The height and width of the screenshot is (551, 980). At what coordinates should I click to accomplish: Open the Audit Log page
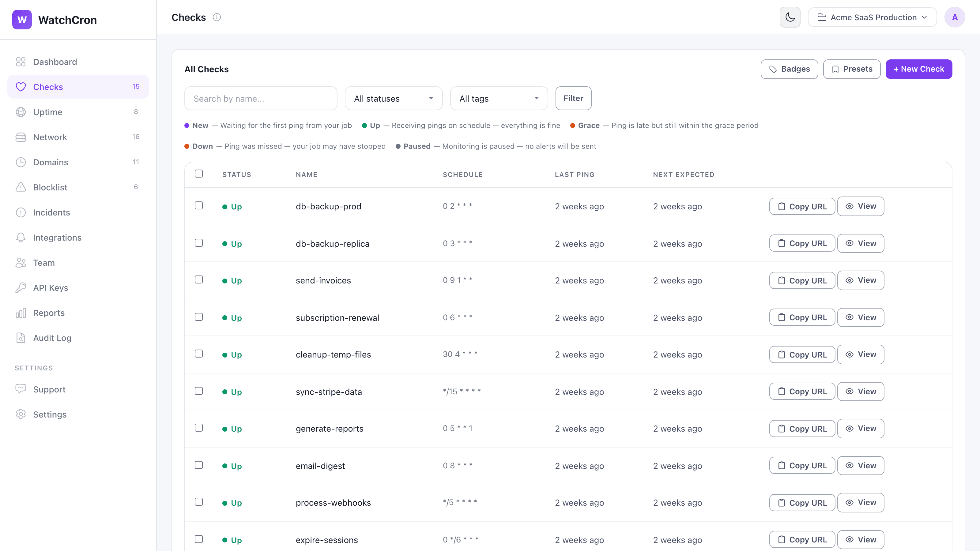click(x=78, y=338)
